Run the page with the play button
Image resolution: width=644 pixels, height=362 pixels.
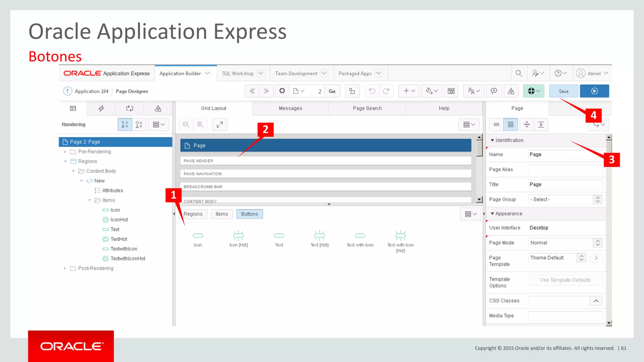594,91
